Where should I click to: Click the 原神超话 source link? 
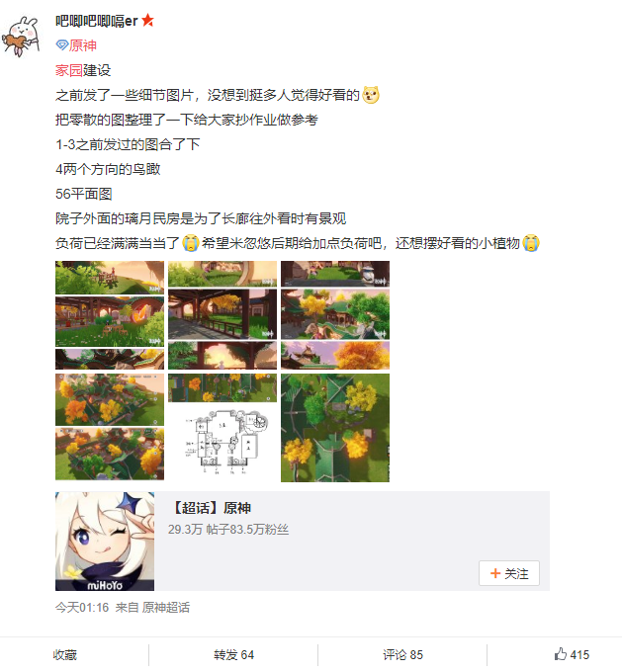[x=166, y=607]
